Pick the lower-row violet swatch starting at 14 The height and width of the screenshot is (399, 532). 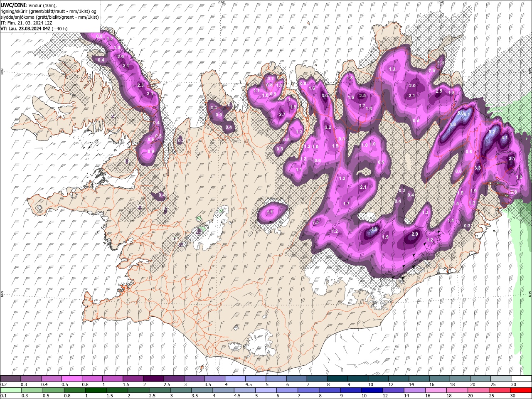tap(414, 390)
